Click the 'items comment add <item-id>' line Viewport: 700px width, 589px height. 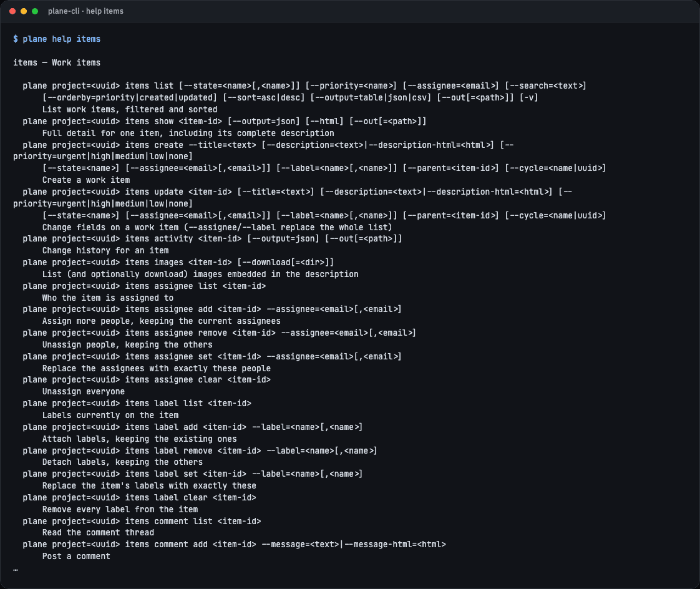pos(235,544)
